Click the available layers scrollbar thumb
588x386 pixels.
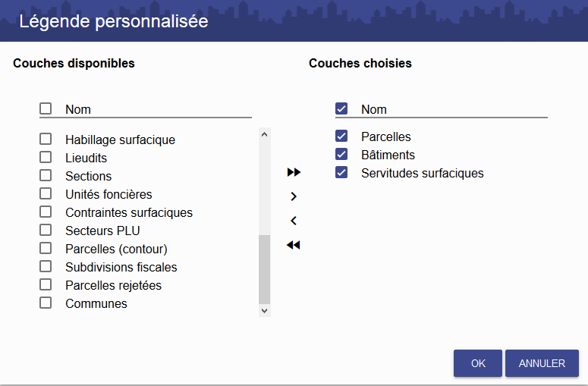coord(264,269)
